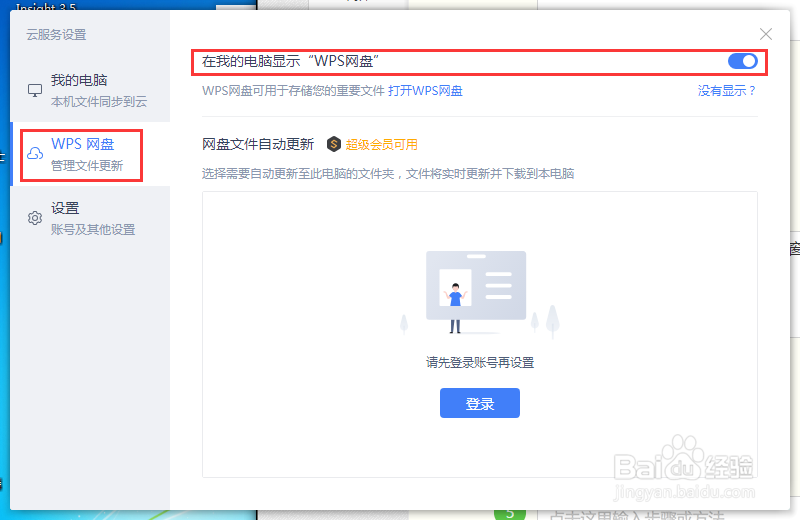Image resolution: width=800 pixels, height=520 pixels.
Task: Open the 打开WPS网盘 link
Action: pyautogui.click(x=425, y=91)
